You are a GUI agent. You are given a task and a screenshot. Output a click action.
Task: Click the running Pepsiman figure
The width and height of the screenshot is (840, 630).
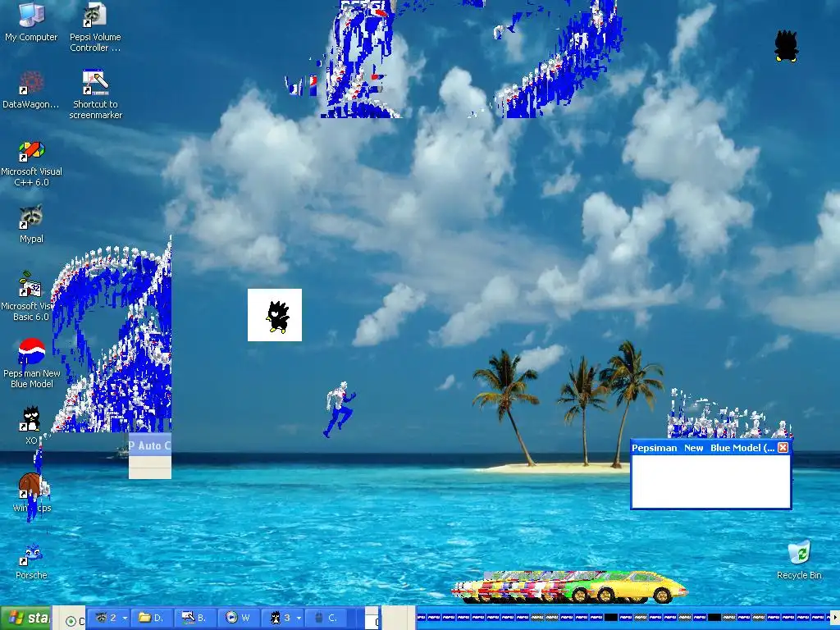(340, 409)
